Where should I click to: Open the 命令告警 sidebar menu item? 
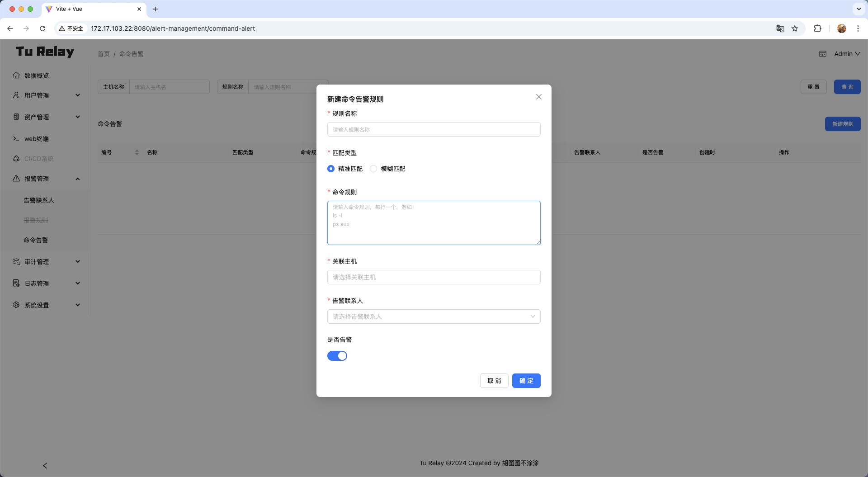point(36,240)
